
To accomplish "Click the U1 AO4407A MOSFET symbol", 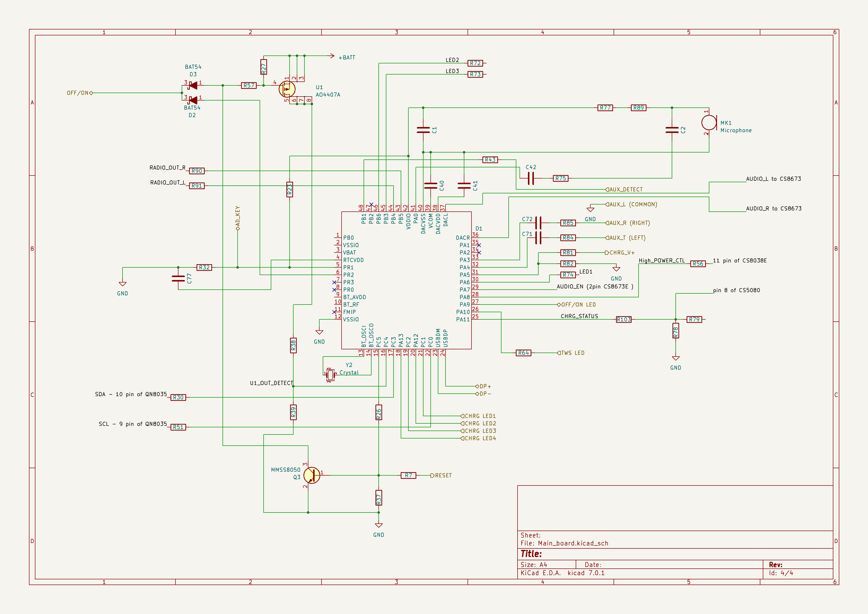I will point(287,89).
